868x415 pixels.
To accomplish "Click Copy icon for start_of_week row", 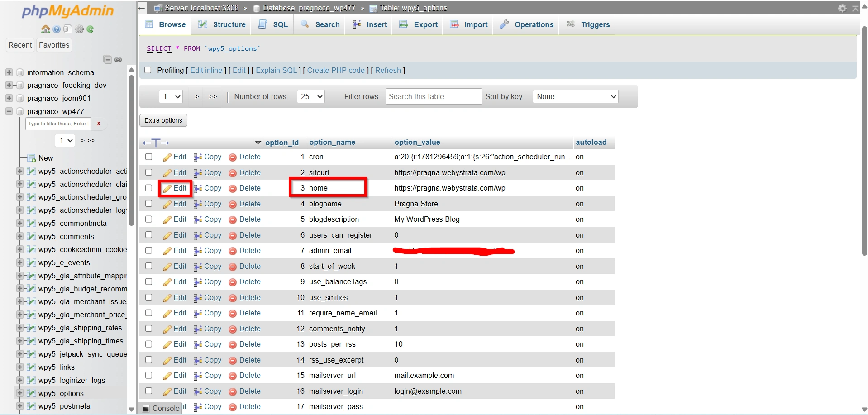I will tap(198, 267).
